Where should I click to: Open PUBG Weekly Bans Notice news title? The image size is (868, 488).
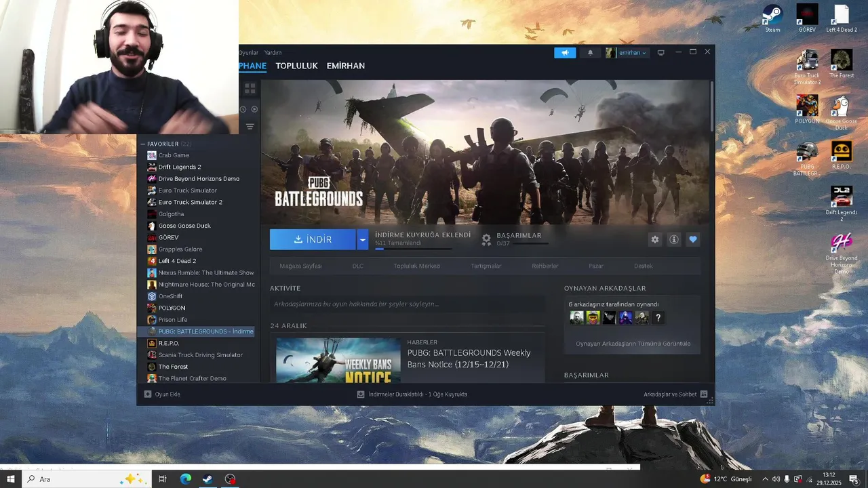469,359
